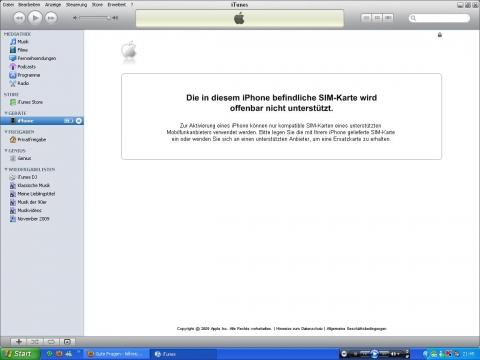Click the system tray clock
This screenshot has height=360, width=480.
pyautogui.click(x=468, y=354)
